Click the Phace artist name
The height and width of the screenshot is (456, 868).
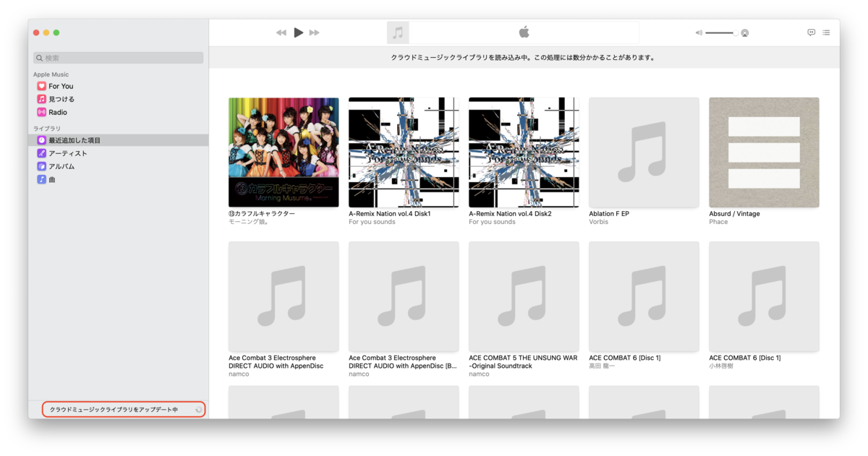[x=718, y=222]
